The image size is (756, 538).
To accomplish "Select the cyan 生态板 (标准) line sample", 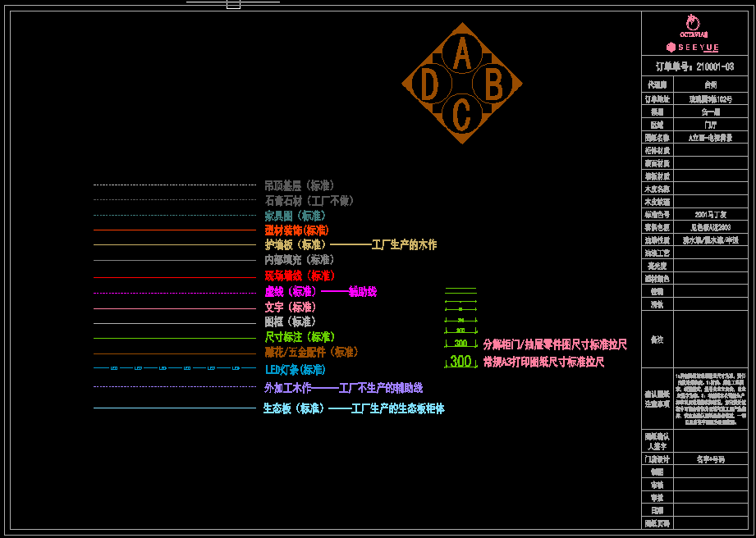I will (x=174, y=408).
